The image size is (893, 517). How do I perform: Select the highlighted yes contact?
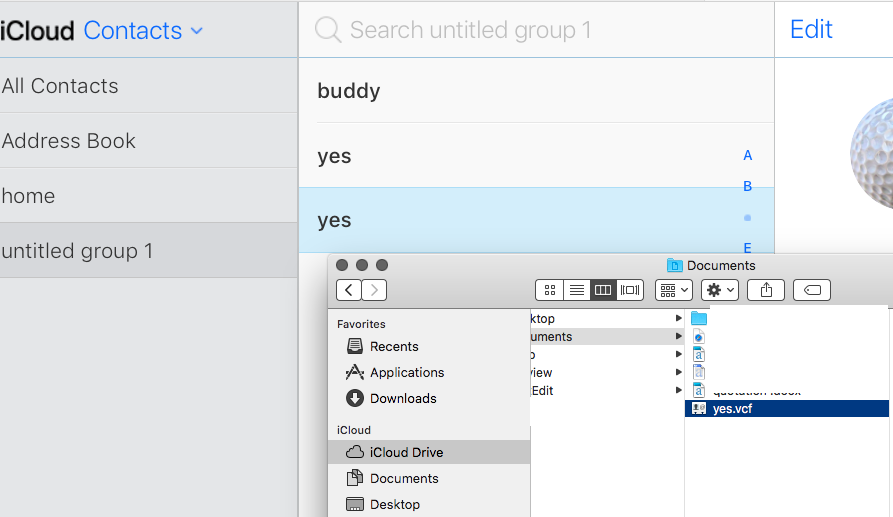(x=536, y=220)
